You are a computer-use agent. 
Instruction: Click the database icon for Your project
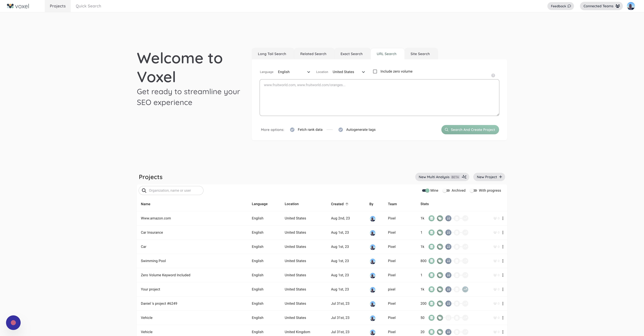431,289
